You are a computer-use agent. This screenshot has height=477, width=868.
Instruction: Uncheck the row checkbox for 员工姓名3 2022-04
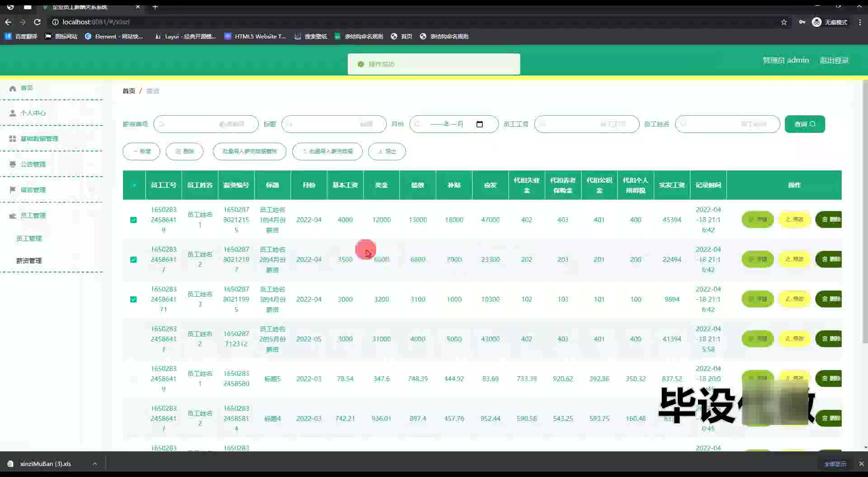pyautogui.click(x=133, y=299)
